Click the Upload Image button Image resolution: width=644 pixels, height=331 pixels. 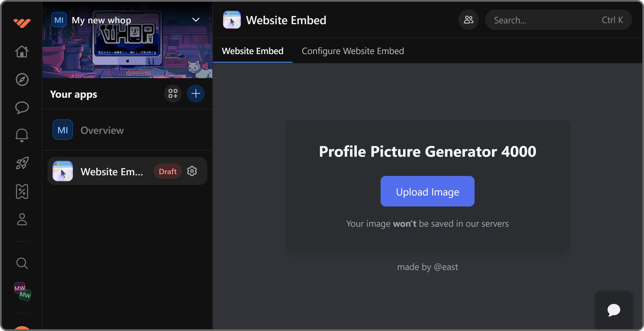427,191
